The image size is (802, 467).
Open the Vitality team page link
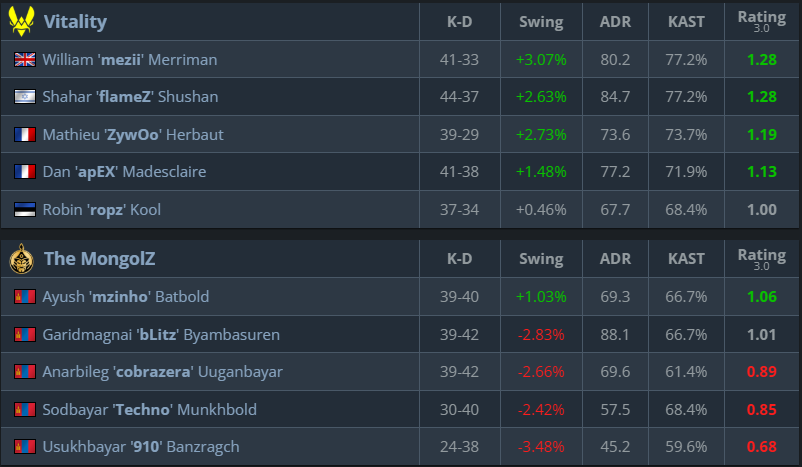pyautogui.click(x=75, y=21)
